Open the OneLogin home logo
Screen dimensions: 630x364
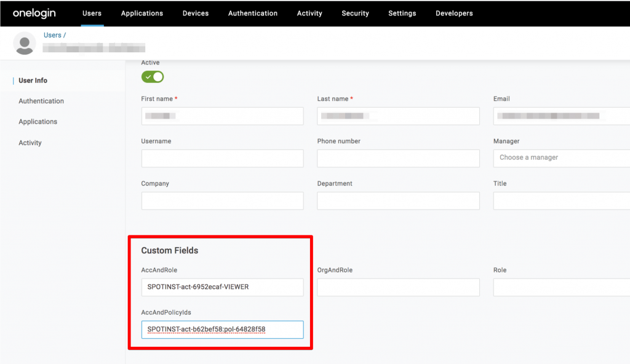(34, 13)
